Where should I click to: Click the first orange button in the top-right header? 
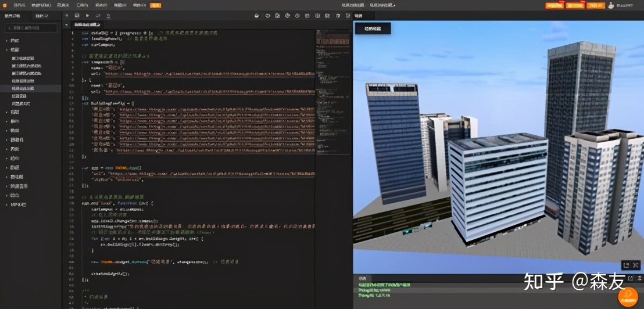point(554,5)
